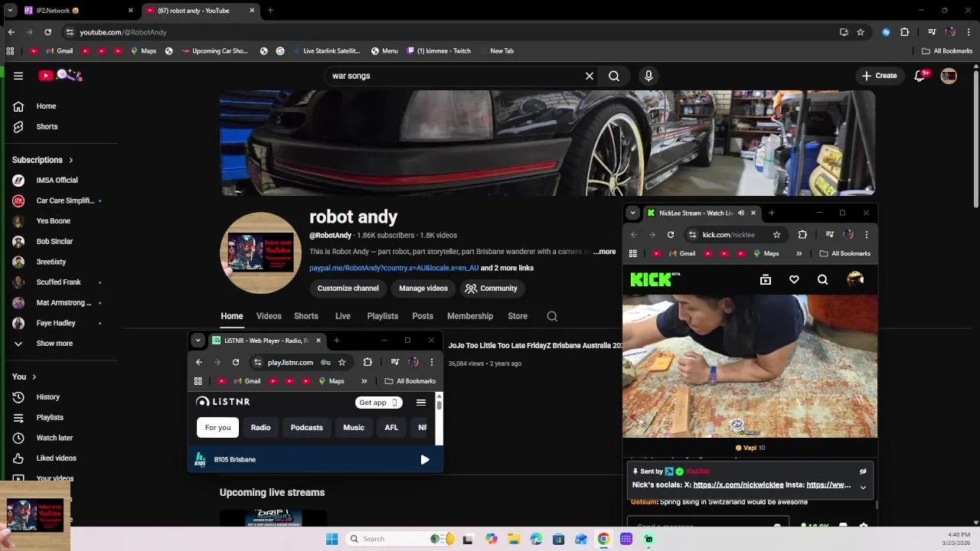
Task: Open Kick's browse icon in the header
Action: 766,280
